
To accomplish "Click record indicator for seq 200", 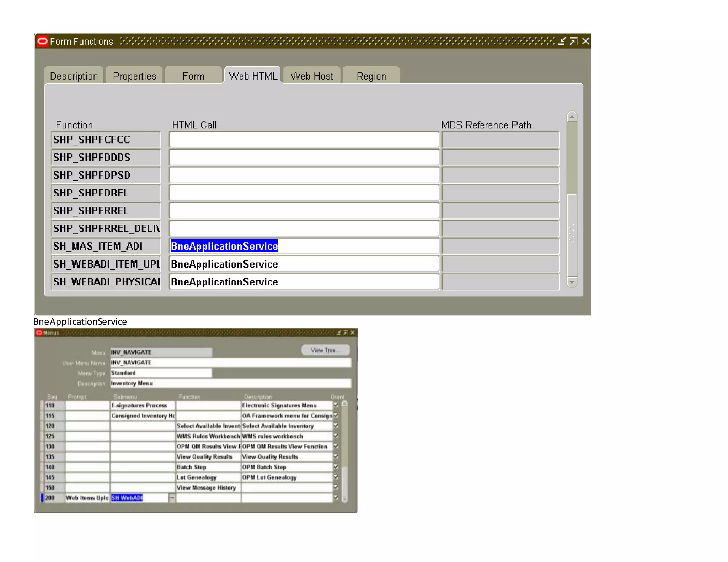I will tap(42, 498).
